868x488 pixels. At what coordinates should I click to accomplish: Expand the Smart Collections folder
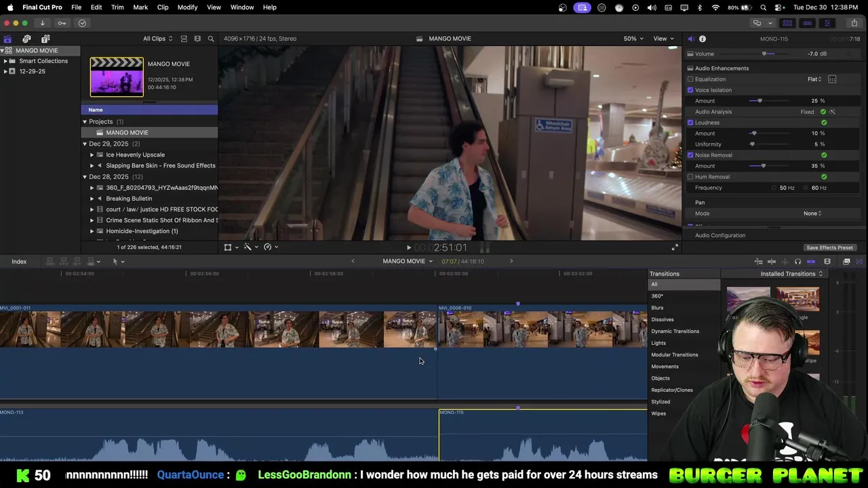tap(5, 61)
